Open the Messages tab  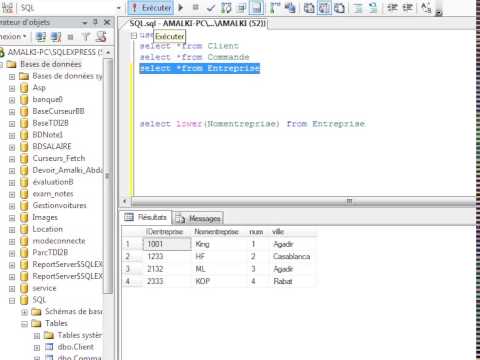coord(198,218)
